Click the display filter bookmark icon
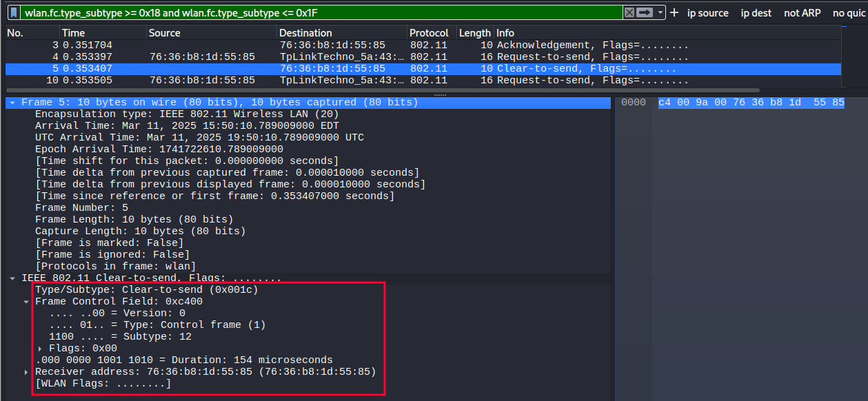 14,13
